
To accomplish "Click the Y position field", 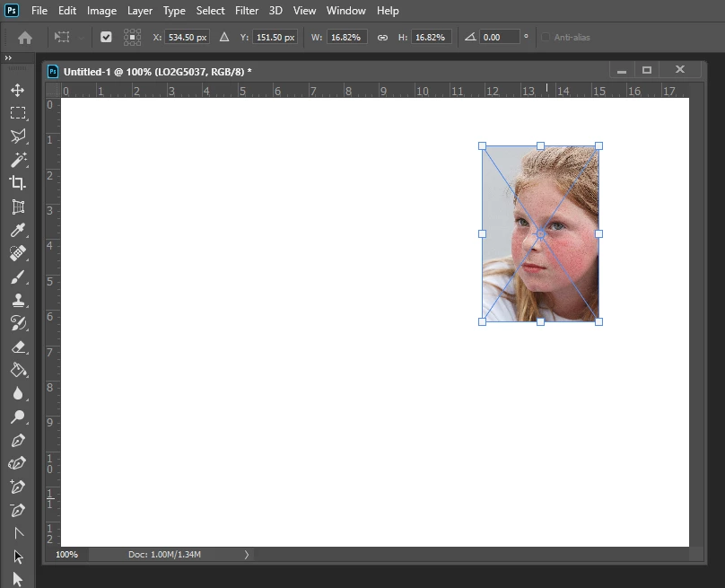I will (275, 37).
